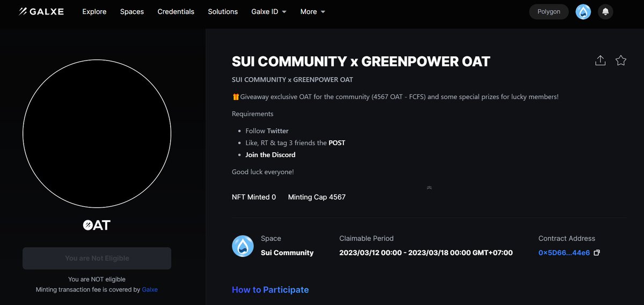Click the NFT Minted 0 text
The width and height of the screenshot is (644, 305).
[x=254, y=197]
